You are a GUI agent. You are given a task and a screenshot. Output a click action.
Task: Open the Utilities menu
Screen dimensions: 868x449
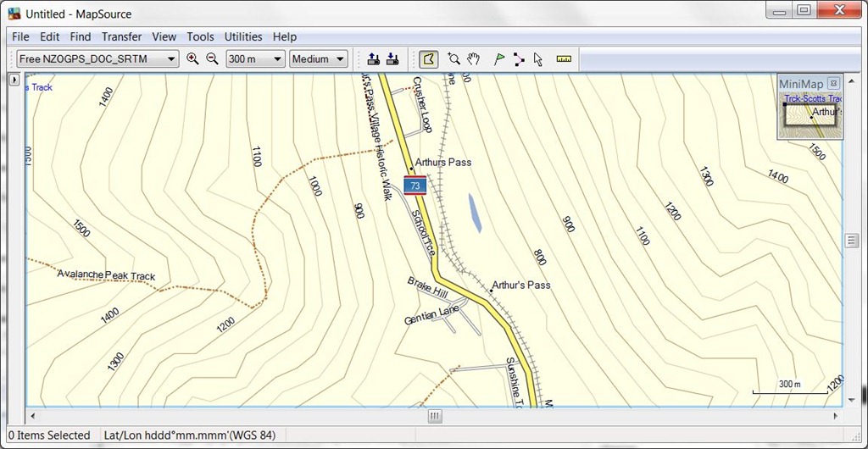(243, 36)
